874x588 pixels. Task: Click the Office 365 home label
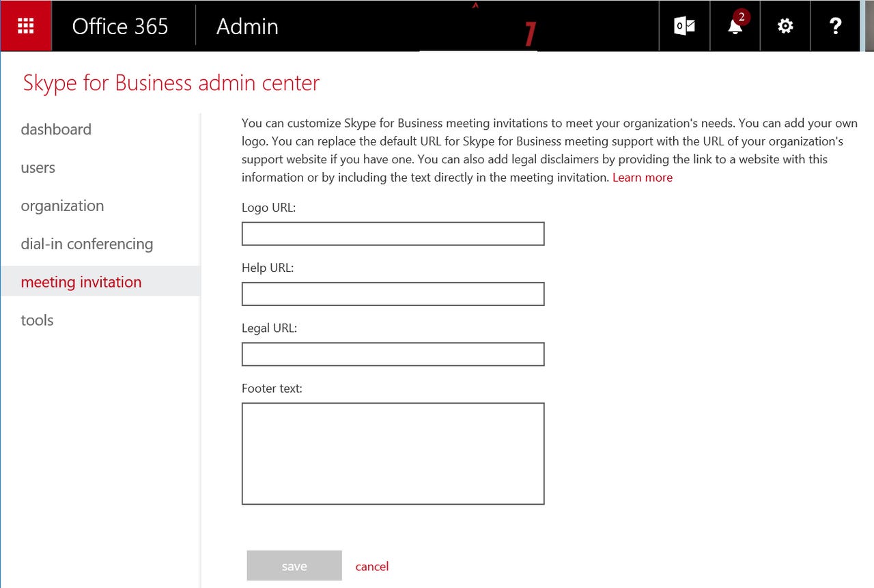[x=119, y=26]
